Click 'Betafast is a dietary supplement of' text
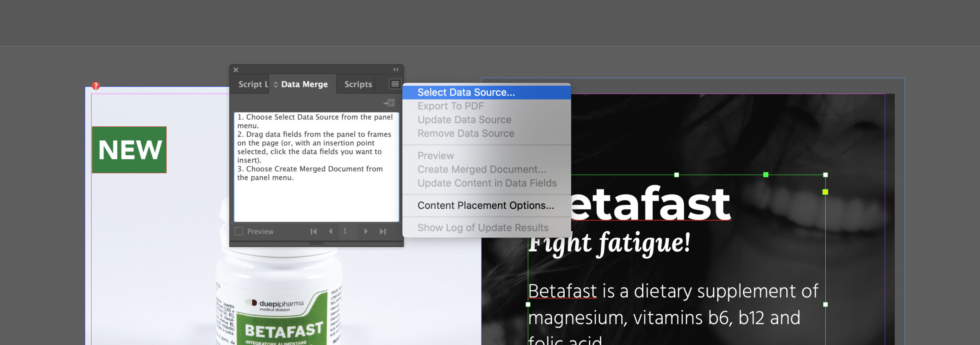 pyautogui.click(x=673, y=291)
